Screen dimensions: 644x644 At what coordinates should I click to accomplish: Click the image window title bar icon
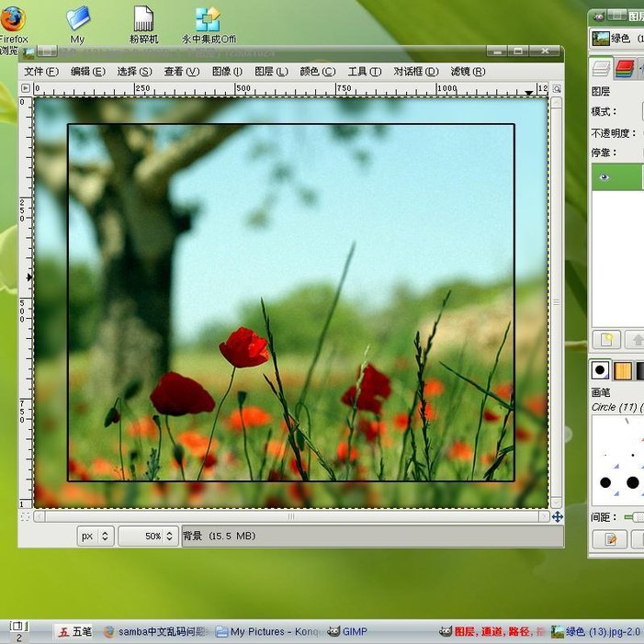tap(28, 52)
